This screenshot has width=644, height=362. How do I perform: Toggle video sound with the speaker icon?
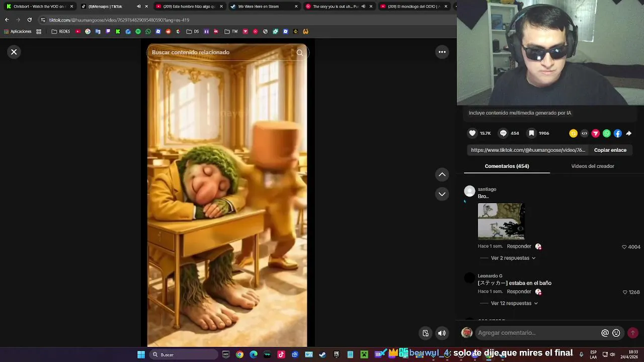[x=442, y=333]
